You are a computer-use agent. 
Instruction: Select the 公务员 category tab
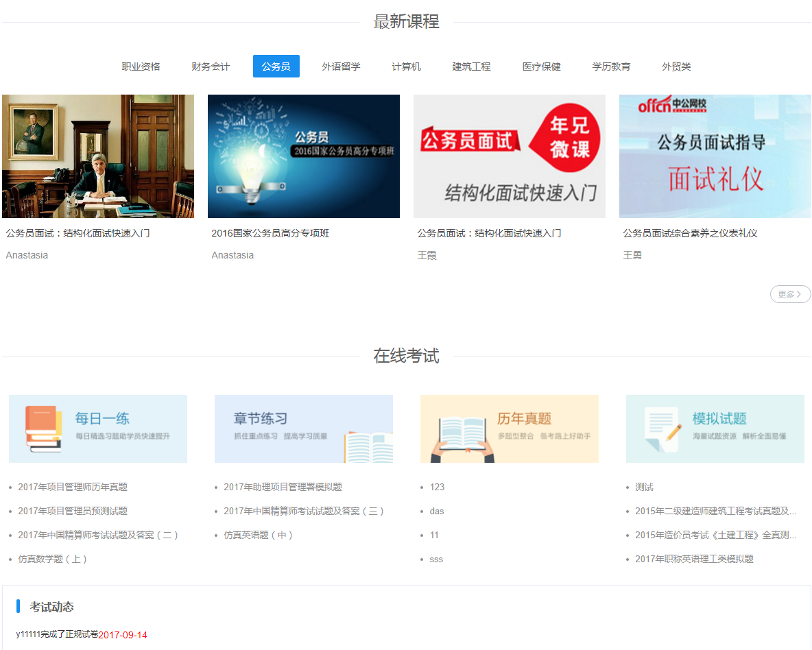click(276, 67)
